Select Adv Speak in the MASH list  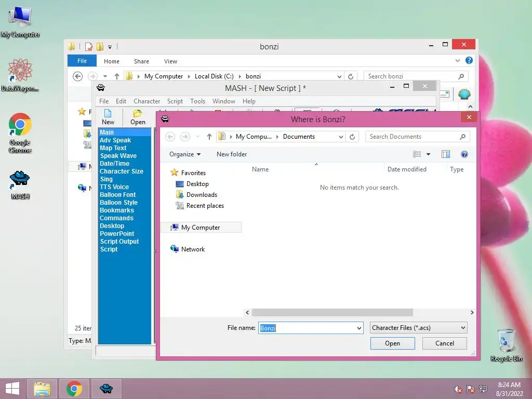pos(115,140)
